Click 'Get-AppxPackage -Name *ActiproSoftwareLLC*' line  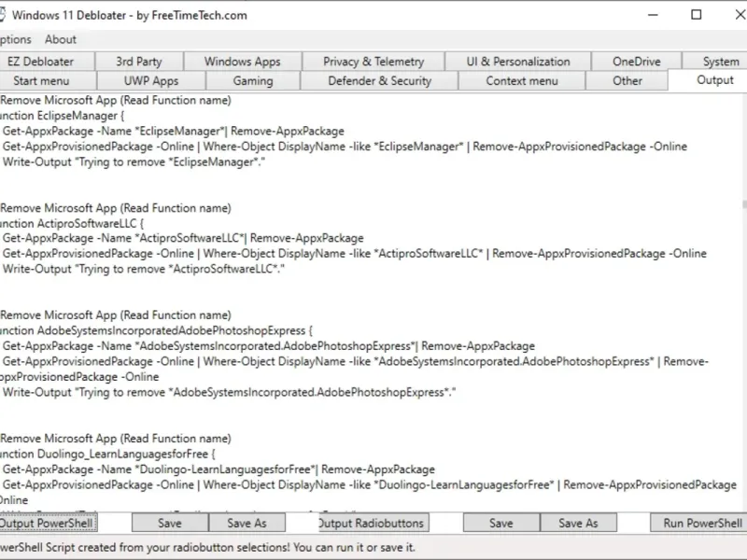(x=183, y=238)
